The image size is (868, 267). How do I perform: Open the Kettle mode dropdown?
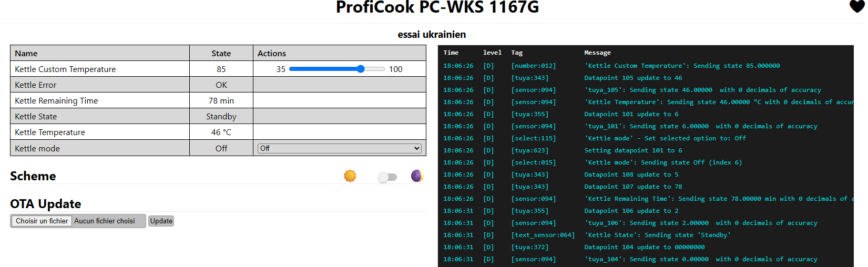340,148
